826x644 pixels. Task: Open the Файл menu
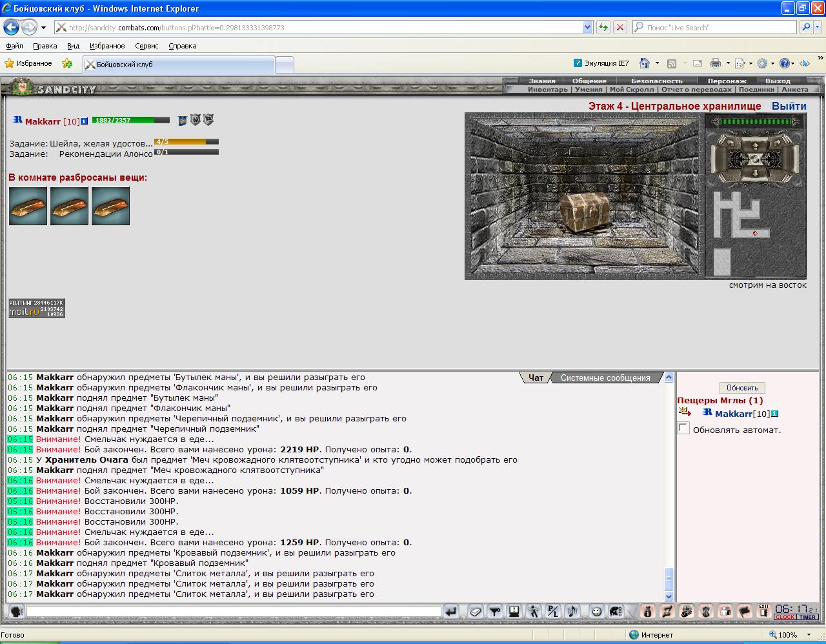(14, 46)
